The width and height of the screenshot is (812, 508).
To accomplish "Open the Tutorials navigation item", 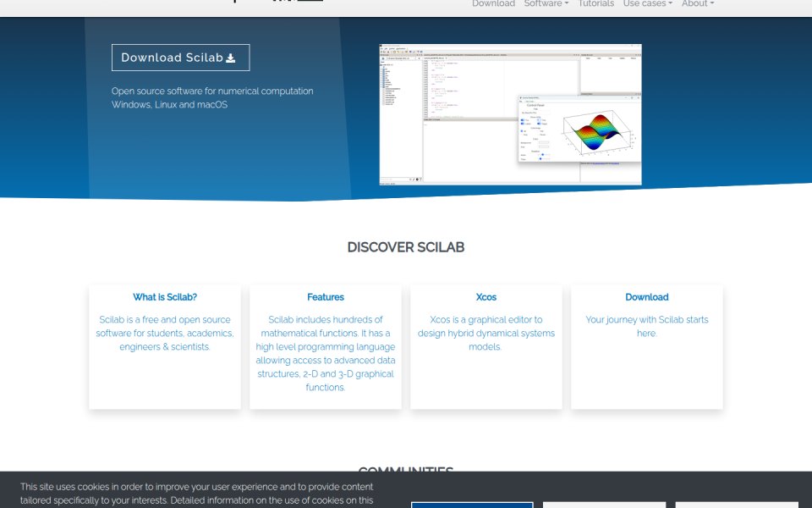I will (595, 3).
